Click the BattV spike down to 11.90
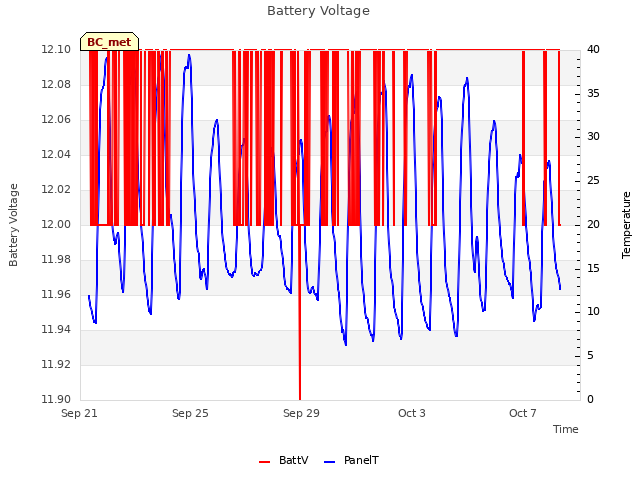The height and width of the screenshot is (480, 640). point(300,312)
